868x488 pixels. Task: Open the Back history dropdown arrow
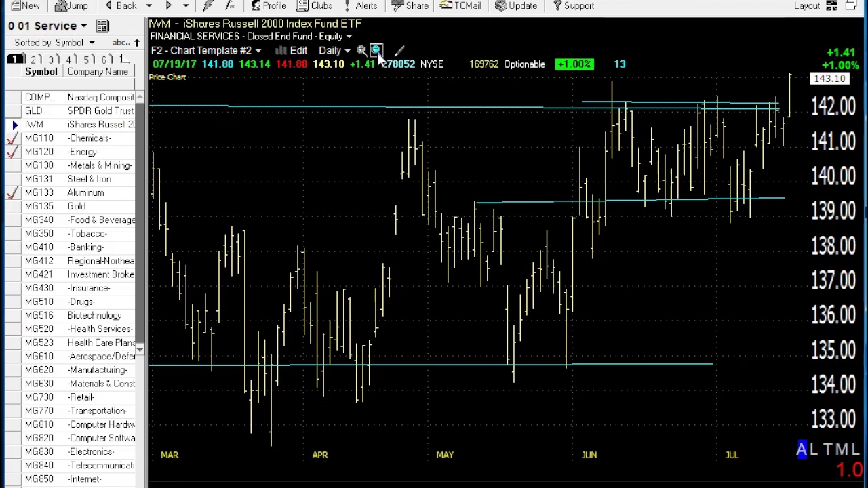tap(149, 6)
